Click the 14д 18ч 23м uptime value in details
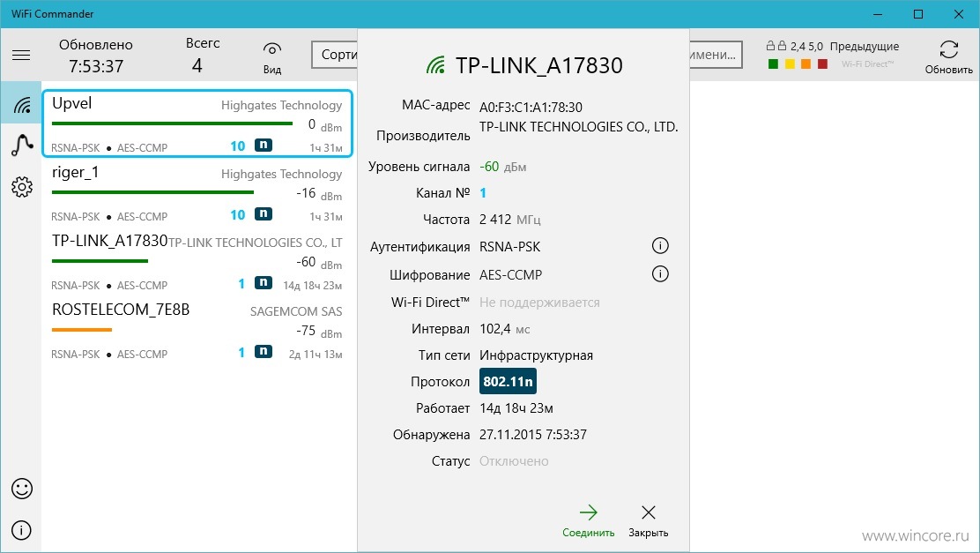Image resolution: width=980 pixels, height=553 pixels. [516, 408]
